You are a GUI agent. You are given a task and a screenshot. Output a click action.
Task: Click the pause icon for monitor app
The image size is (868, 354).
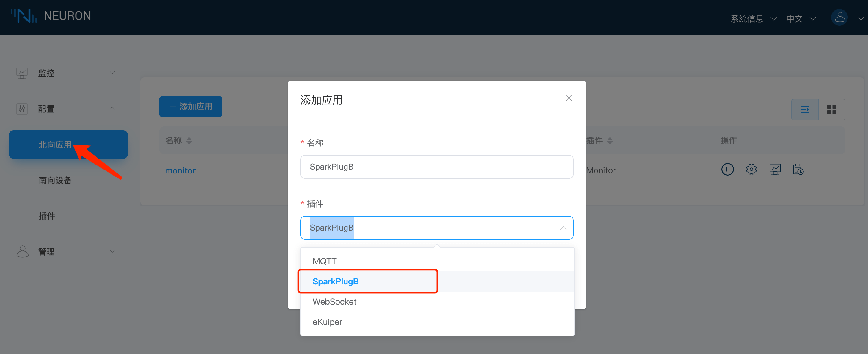(x=727, y=169)
